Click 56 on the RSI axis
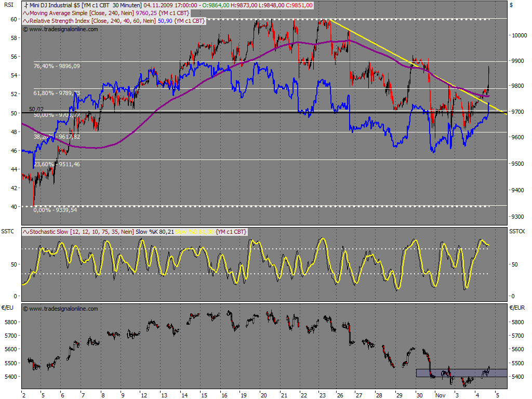 [14, 57]
